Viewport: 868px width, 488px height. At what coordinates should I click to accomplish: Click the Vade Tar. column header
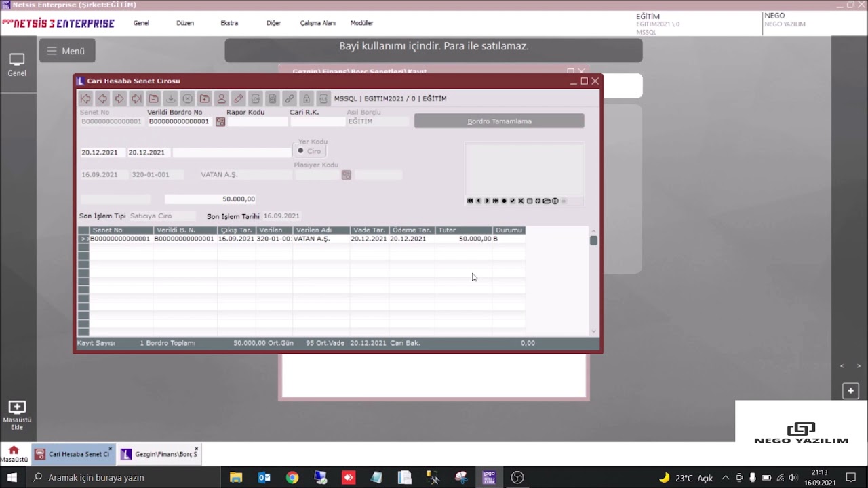click(370, 230)
